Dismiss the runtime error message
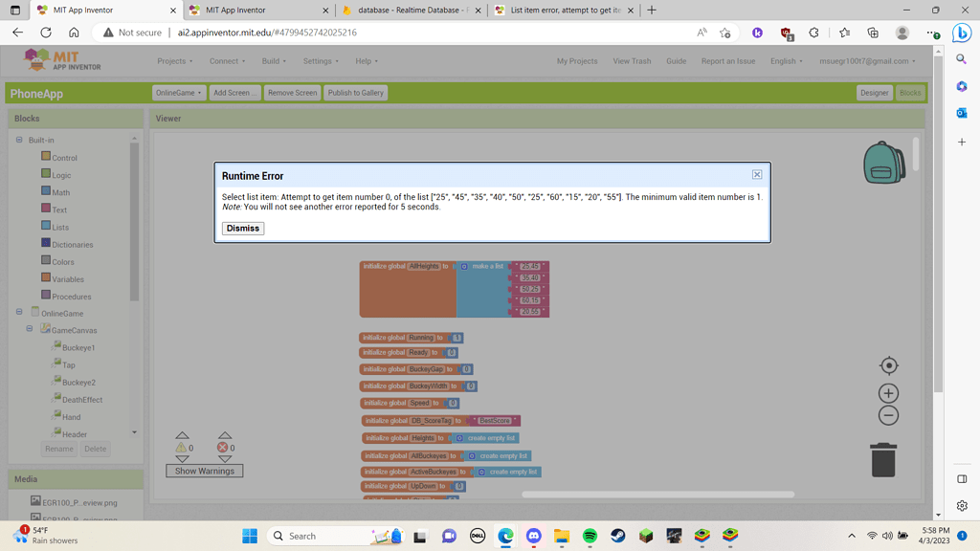This screenshot has height=551, width=980. point(242,229)
